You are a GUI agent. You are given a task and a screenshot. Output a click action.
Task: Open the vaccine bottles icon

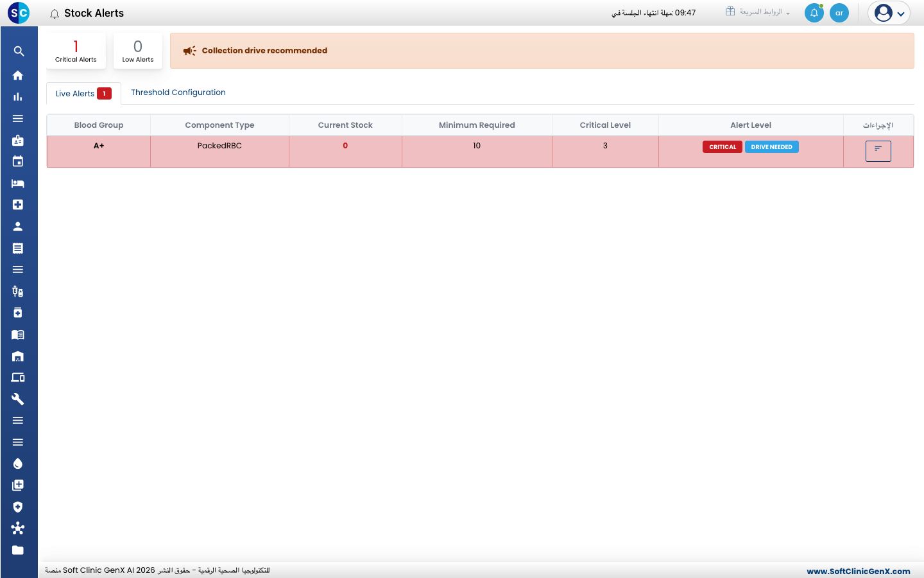[18, 292]
